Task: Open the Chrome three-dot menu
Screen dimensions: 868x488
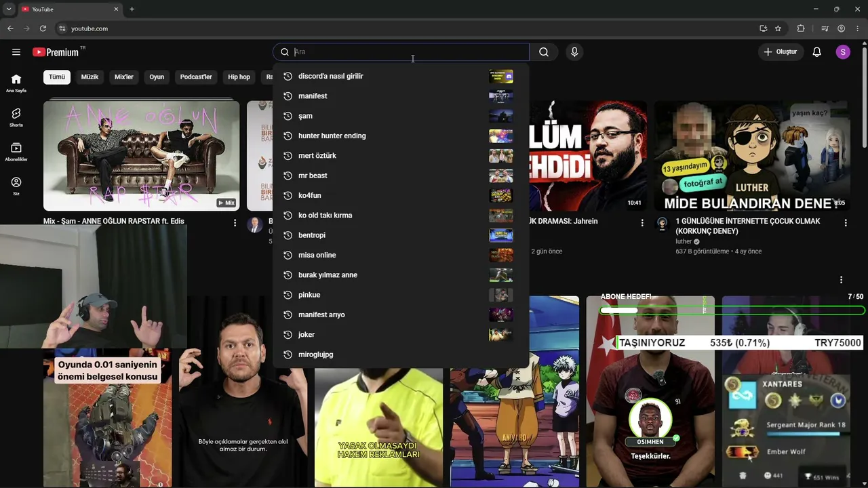Action: (857, 28)
